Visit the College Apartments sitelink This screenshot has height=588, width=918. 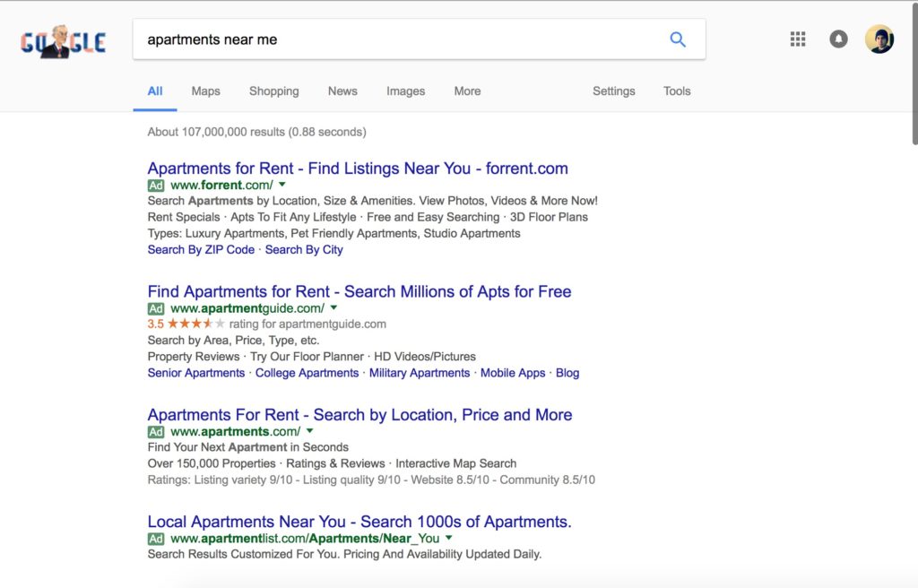[307, 373]
